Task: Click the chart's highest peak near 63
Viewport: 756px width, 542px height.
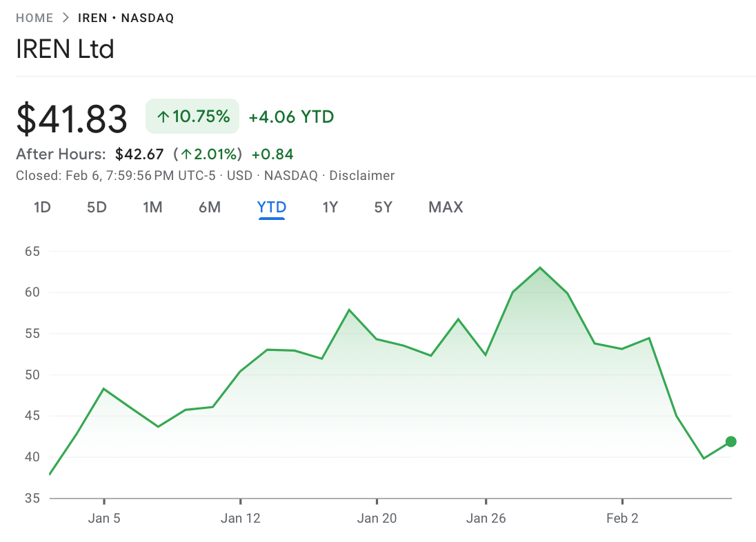Action: click(540, 268)
